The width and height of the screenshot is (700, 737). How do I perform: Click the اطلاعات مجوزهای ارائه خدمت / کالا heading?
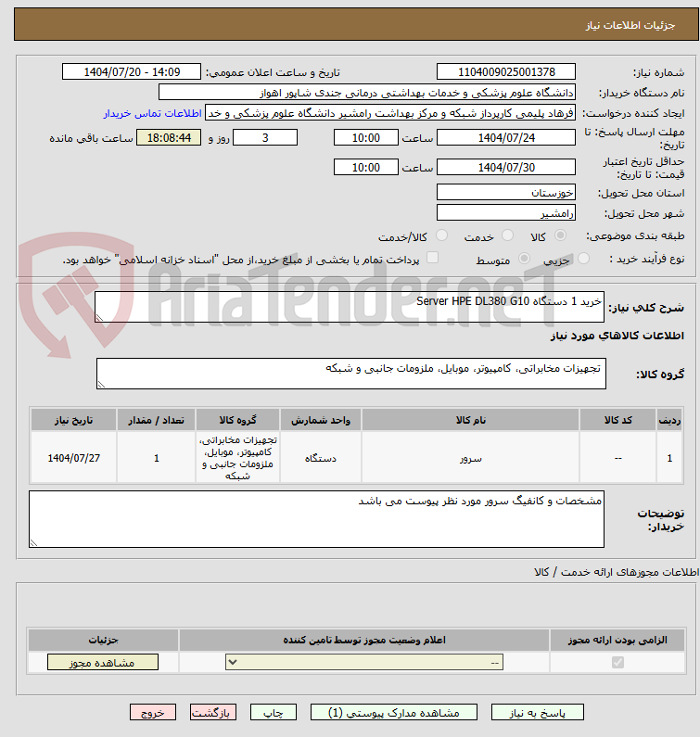click(617, 572)
